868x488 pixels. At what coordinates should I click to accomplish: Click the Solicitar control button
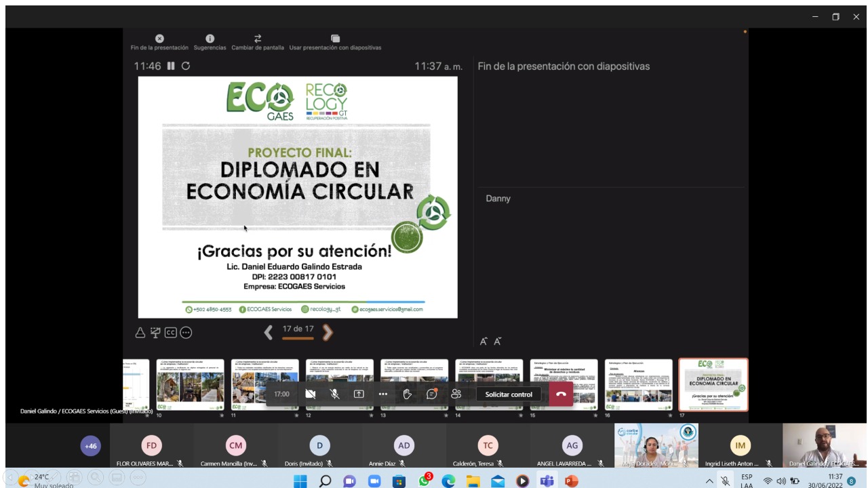(x=509, y=394)
